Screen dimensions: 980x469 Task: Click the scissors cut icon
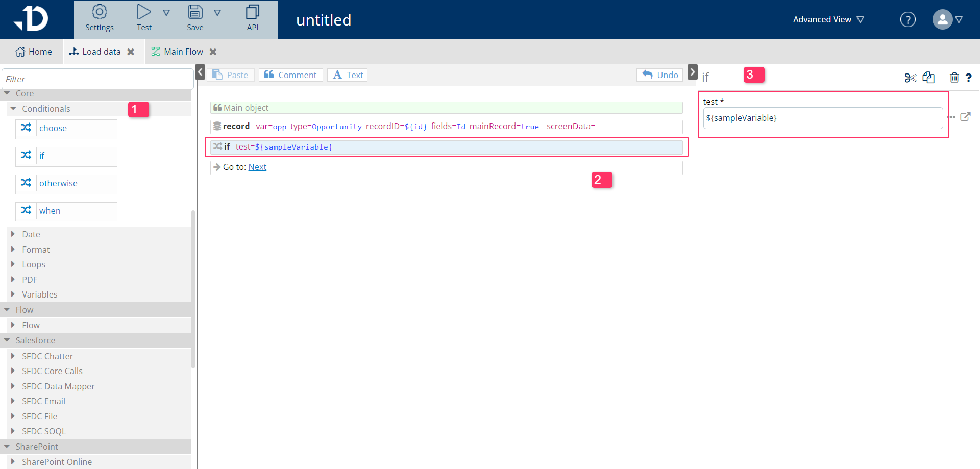pyautogui.click(x=910, y=78)
